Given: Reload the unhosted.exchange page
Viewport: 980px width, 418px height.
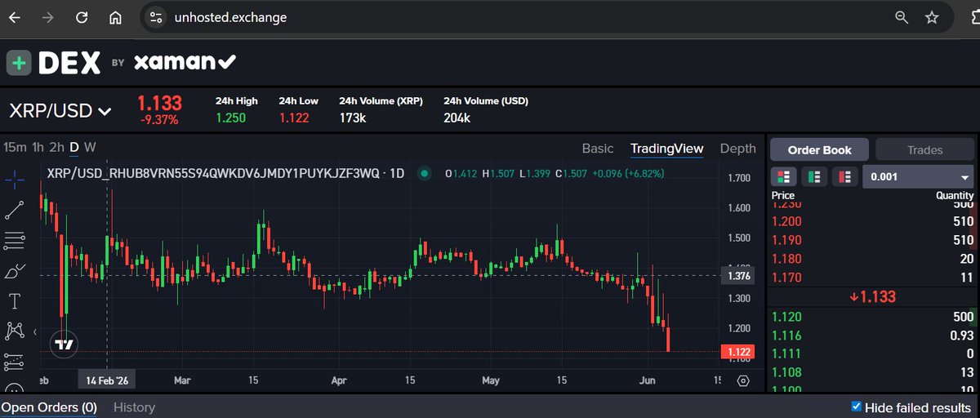Looking at the screenshot, I should pyautogui.click(x=82, y=17).
